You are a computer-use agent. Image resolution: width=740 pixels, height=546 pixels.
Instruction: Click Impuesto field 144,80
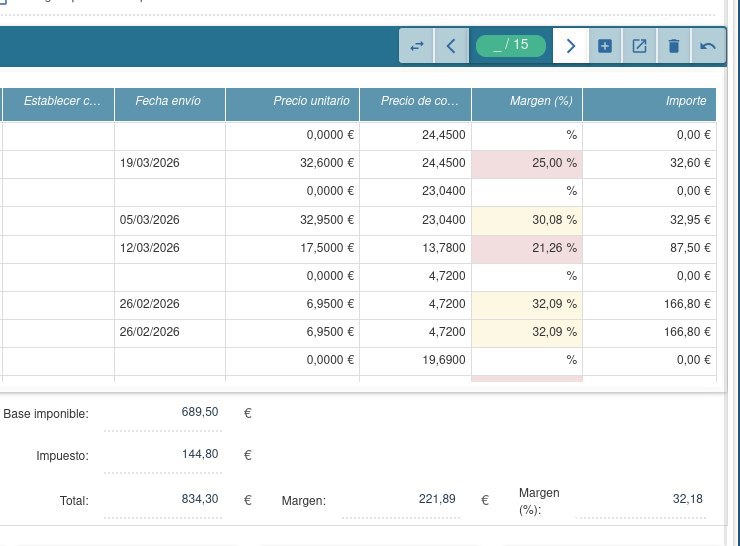point(163,455)
